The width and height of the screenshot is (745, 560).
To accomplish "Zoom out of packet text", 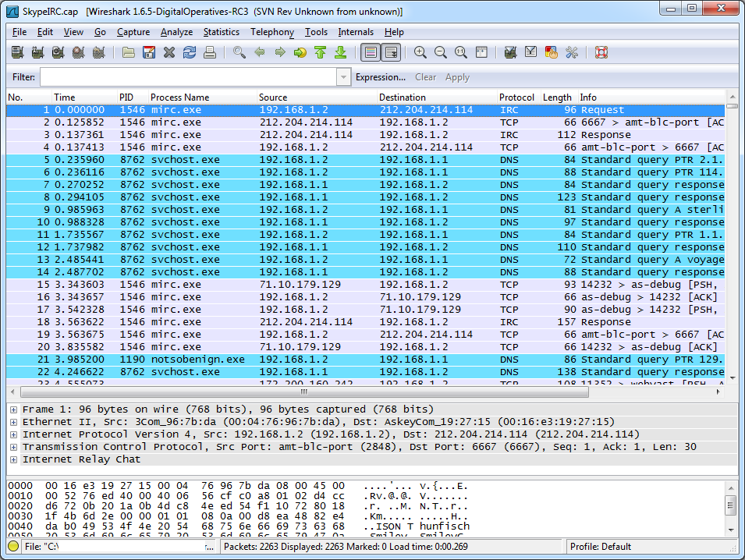I will click(441, 52).
